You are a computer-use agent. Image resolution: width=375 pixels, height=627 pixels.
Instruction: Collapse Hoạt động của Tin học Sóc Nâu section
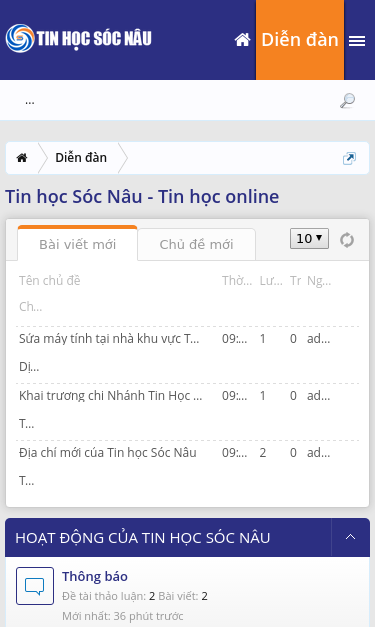click(350, 537)
